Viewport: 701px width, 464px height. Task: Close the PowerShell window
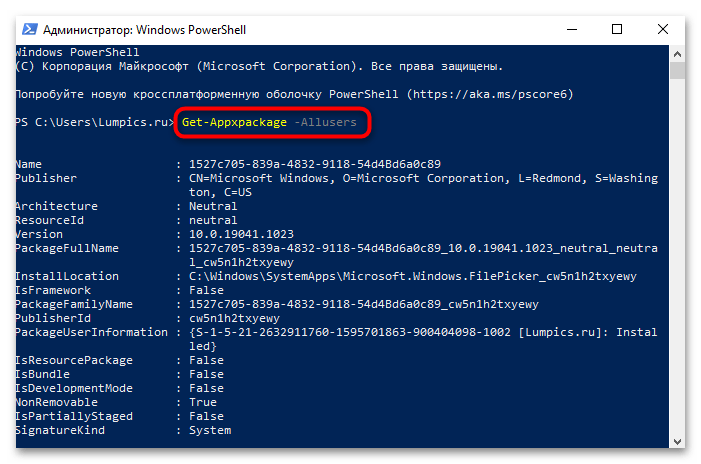(x=663, y=30)
